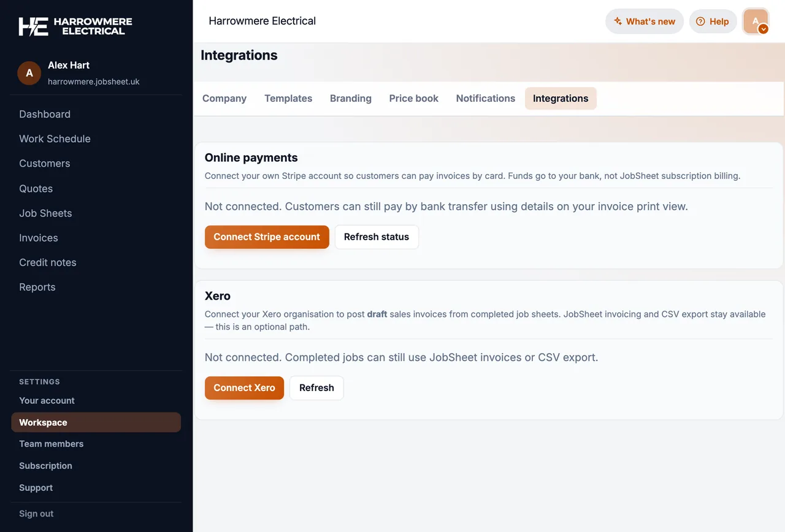Viewport: 785px width, 532px height.
Task: Click Sign out
Action: pyautogui.click(x=36, y=514)
